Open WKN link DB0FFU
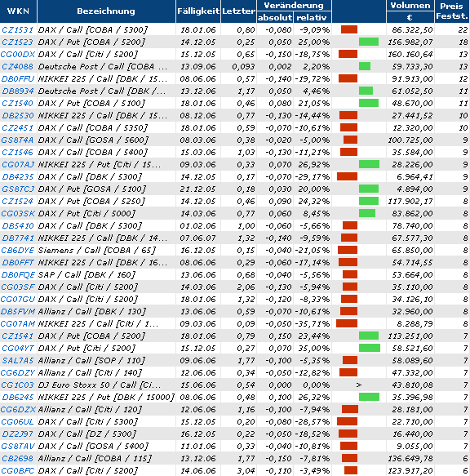The image size is (470, 476). 18,79
